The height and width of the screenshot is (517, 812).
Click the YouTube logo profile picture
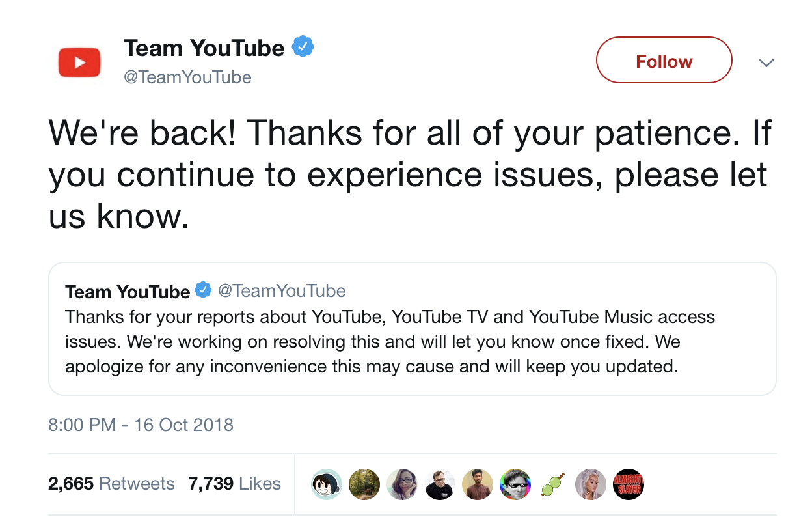coord(79,63)
